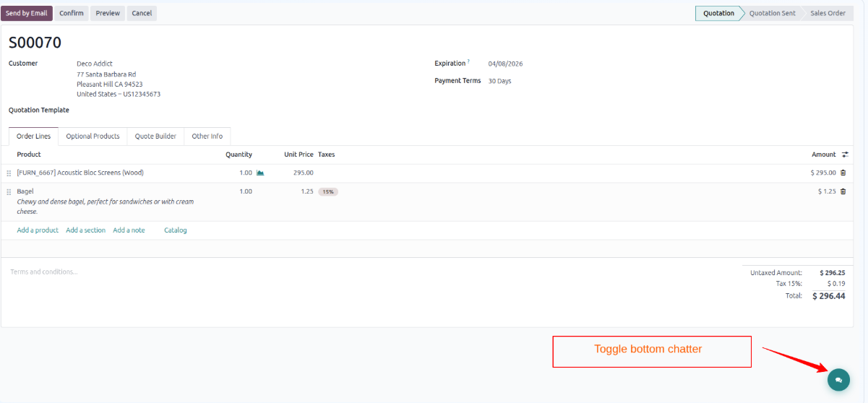Edit unit price 295.00

(303, 173)
